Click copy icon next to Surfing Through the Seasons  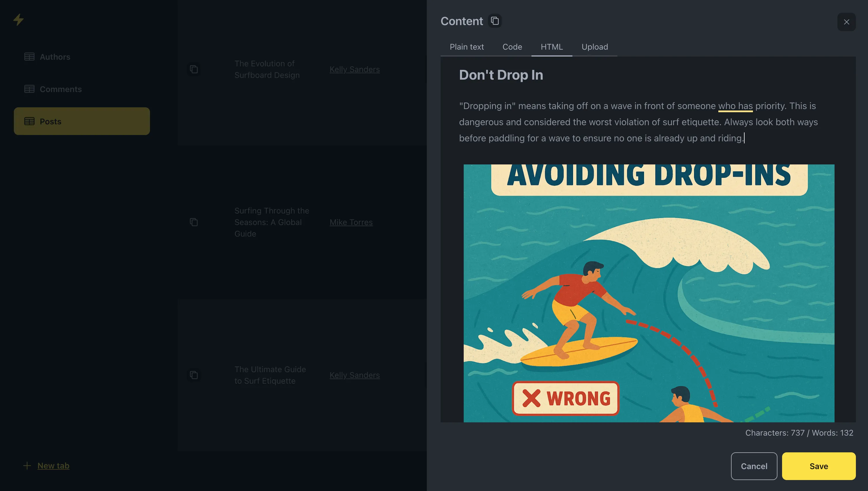pyautogui.click(x=194, y=222)
